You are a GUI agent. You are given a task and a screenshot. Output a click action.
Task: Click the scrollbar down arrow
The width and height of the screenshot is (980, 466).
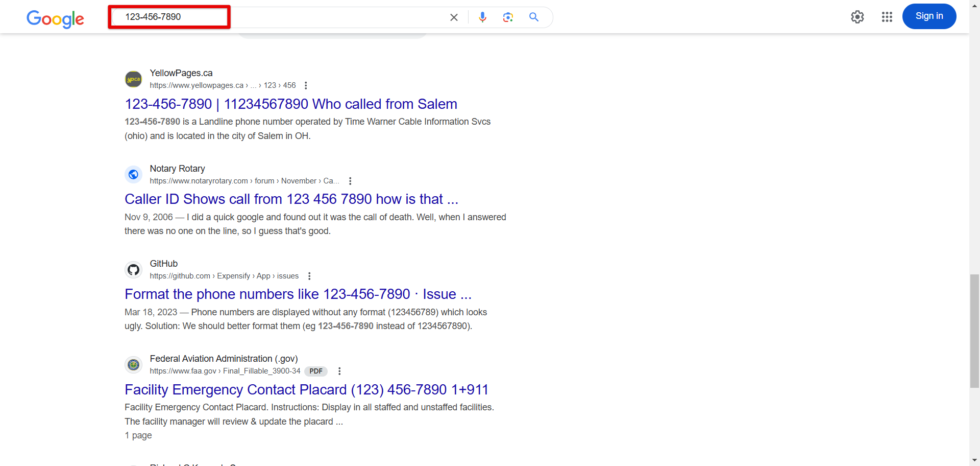coord(974,460)
